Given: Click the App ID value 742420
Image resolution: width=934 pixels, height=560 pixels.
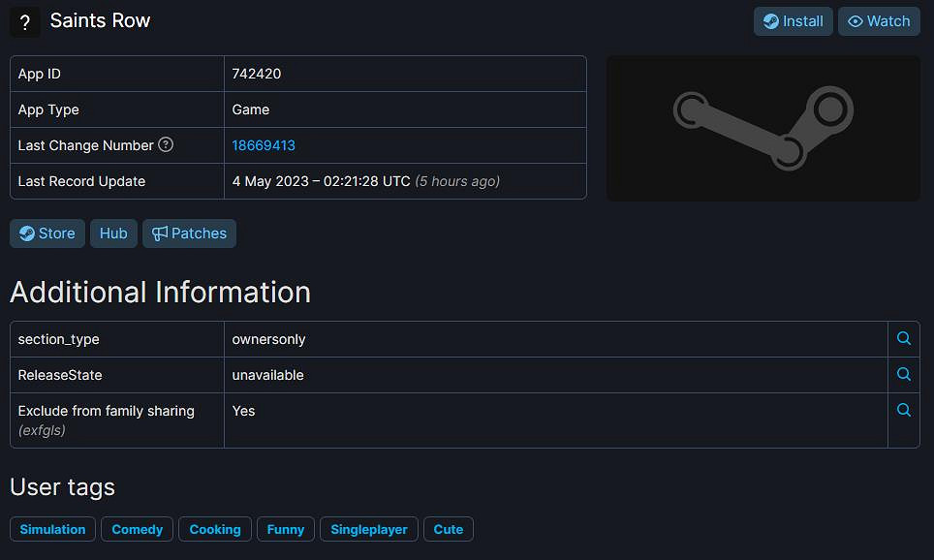Looking at the screenshot, I should [x=257, y=74].
